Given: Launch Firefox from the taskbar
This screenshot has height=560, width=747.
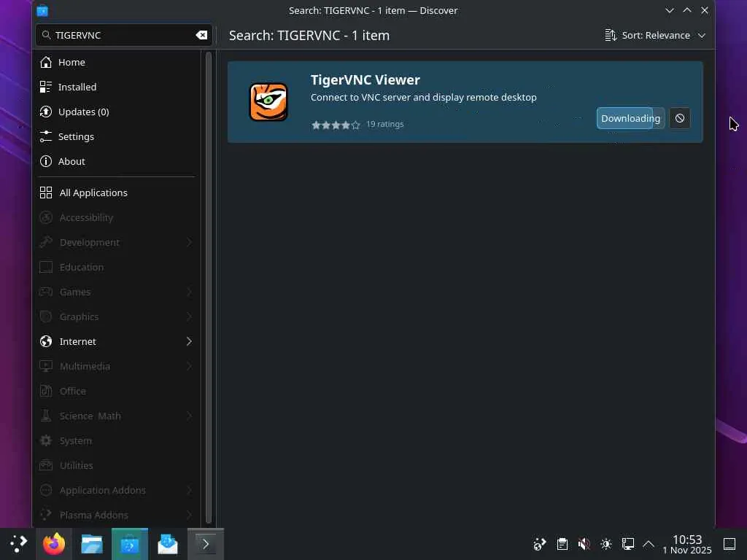Looking at the screenshot, I should 54,544.
